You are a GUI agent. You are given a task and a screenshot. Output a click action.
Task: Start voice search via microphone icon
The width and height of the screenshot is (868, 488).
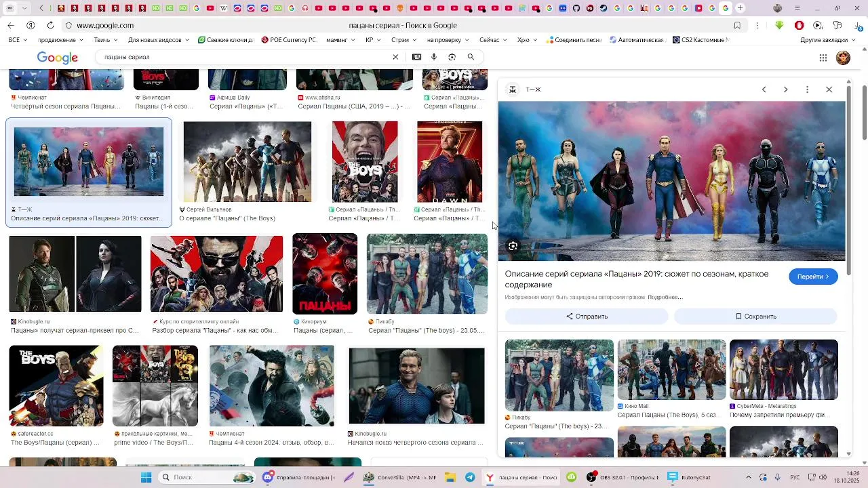tap(434, 57)
